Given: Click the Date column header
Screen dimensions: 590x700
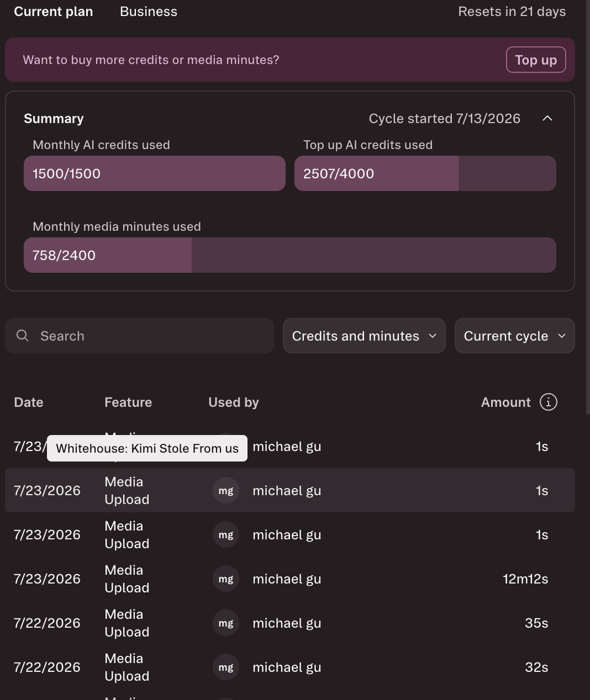Looking at the screenshot, I should (29, 402).
